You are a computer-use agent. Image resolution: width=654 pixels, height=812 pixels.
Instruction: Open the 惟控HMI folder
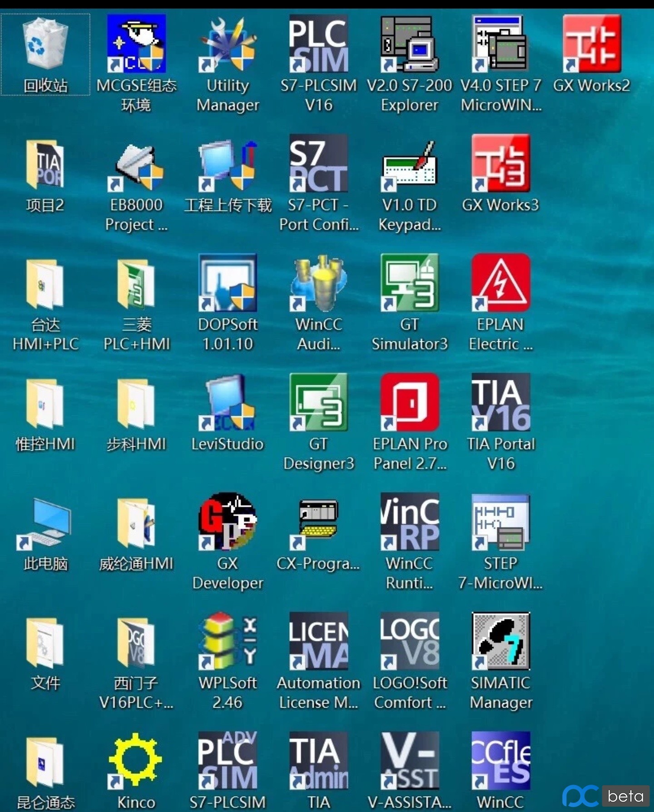(45, 404)
